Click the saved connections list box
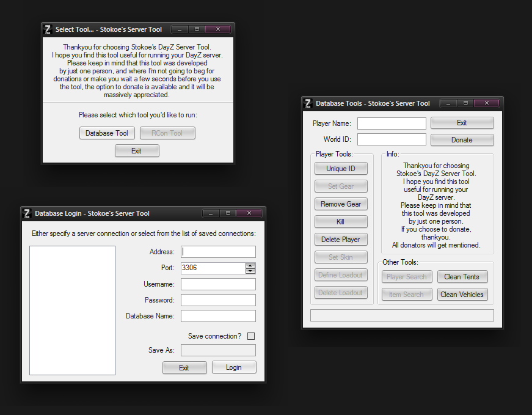The image size is (532, 415). (x=72, y=310)
